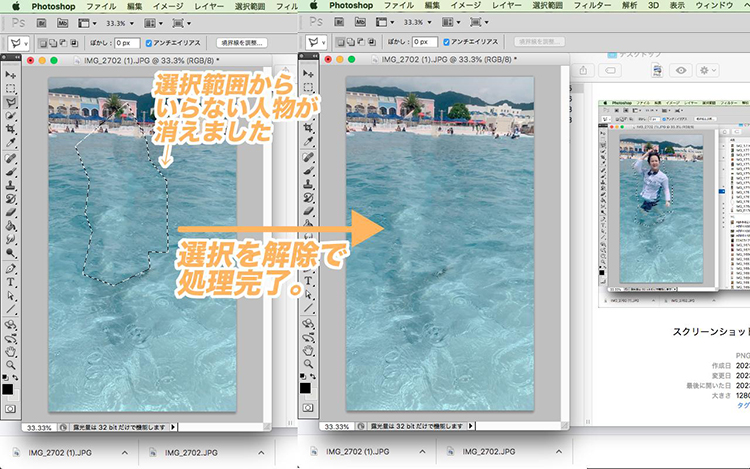Select Rectangular Marquee tool in left toolbox
This screenshot has width=750, height=469.
click(x=11, y=88)
